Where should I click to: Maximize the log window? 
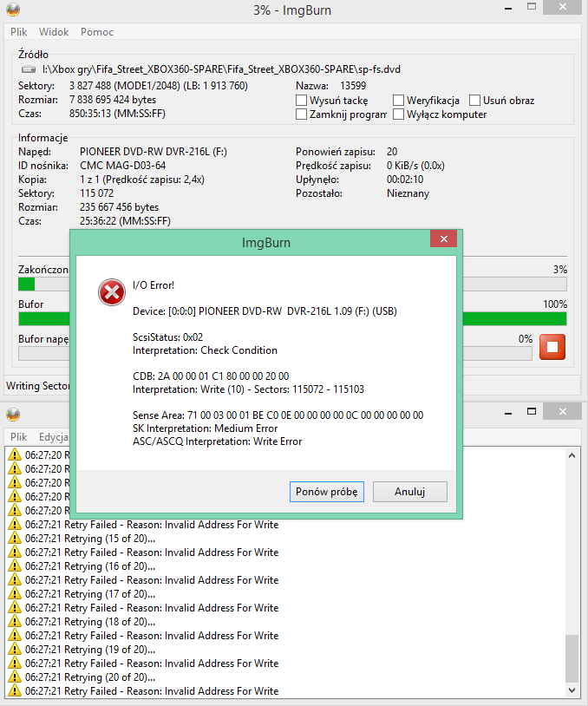(x=532, y=411)
